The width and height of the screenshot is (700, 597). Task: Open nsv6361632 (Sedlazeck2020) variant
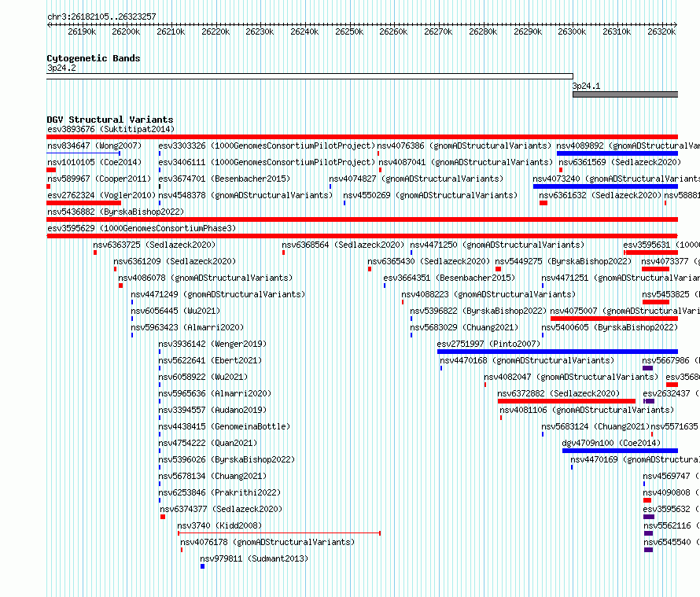(600, 196)
